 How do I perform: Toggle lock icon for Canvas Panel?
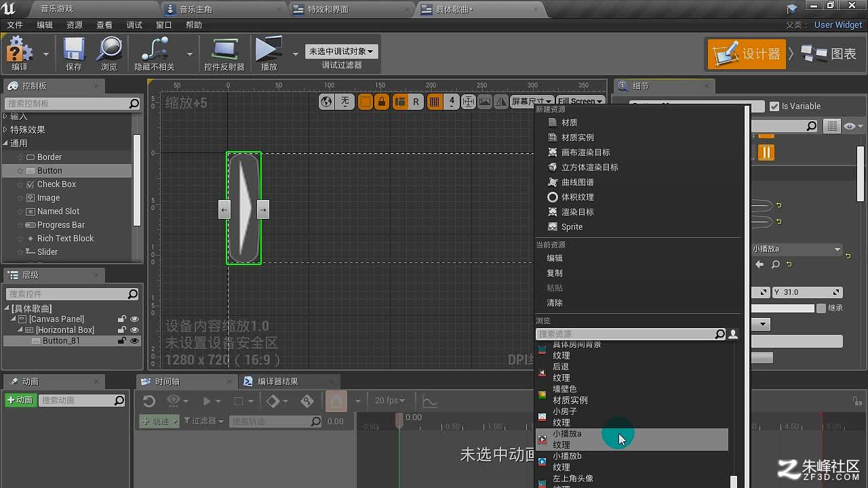coord(122,319)
